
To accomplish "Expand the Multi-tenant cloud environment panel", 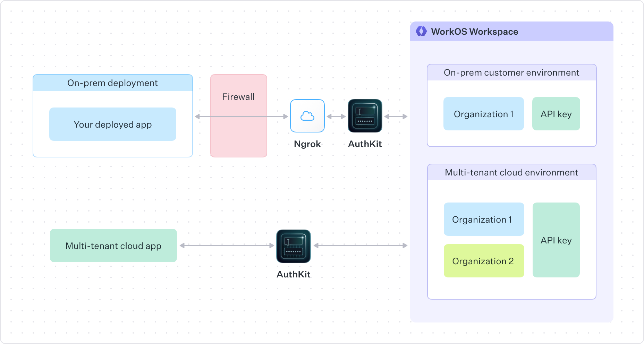I will 511,172.
